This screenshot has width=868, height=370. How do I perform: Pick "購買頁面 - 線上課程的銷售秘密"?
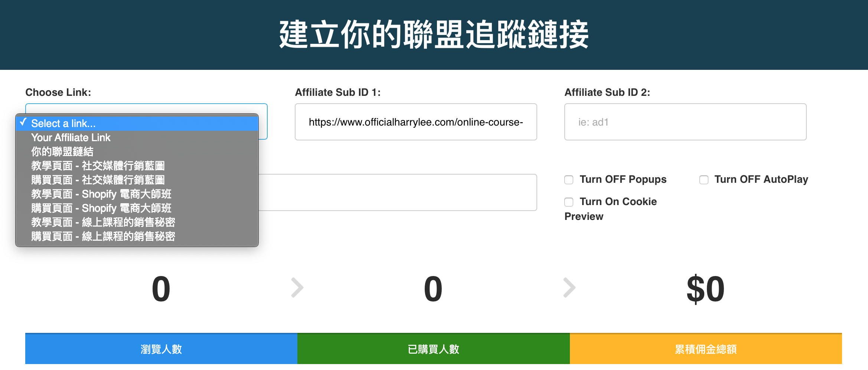103,236
